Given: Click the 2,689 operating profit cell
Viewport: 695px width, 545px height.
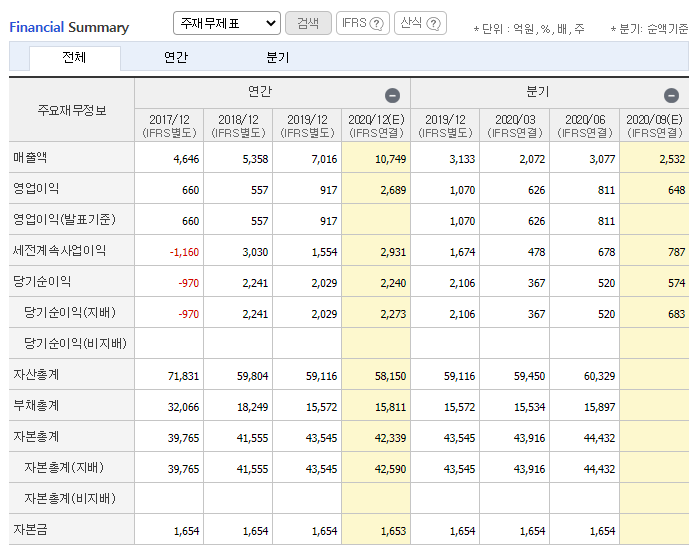Looking at the screenshot, I should [x=376, y=190].
